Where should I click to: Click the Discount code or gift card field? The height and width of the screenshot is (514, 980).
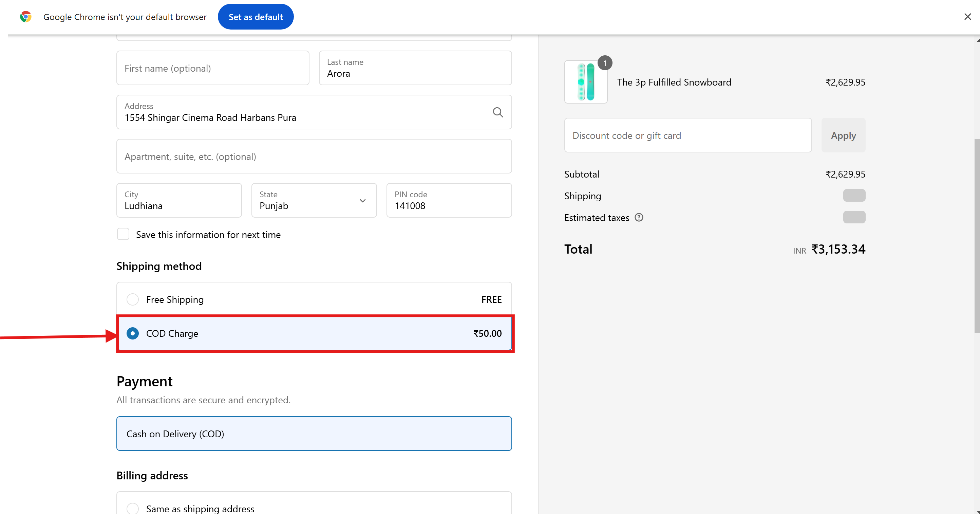point(687,135)
